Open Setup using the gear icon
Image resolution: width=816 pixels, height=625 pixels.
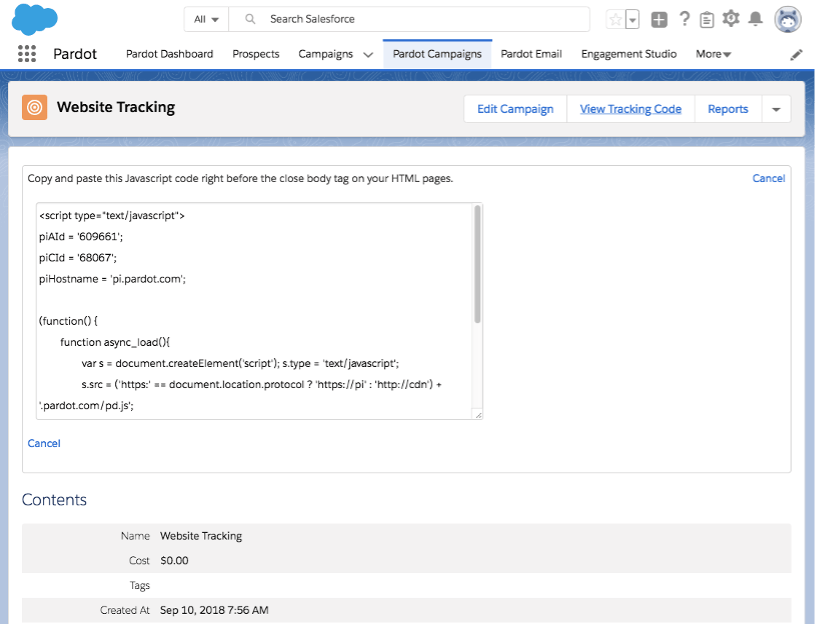(x=732, y=19)
